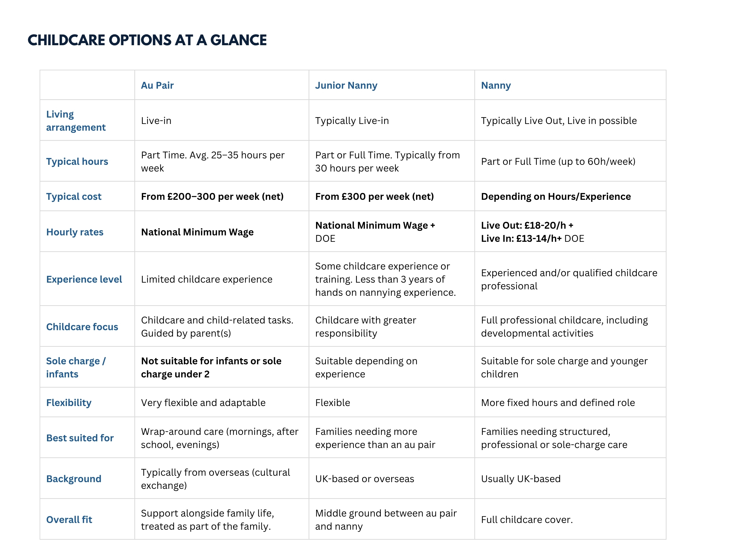Select the 'Hourly rates' row label
Image resolution: width=747 pixels, height=560 pixels.
click(x=75, y=232)
